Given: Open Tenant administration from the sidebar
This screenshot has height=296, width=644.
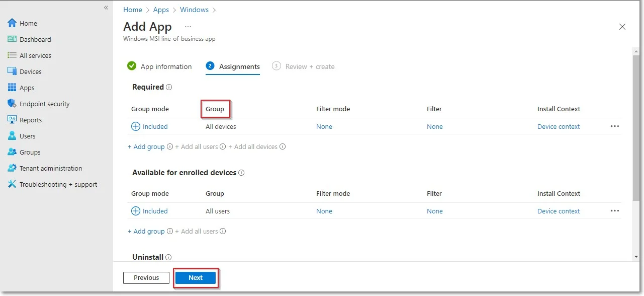Looking at the screenshot, I should click(x=51, y=168).
